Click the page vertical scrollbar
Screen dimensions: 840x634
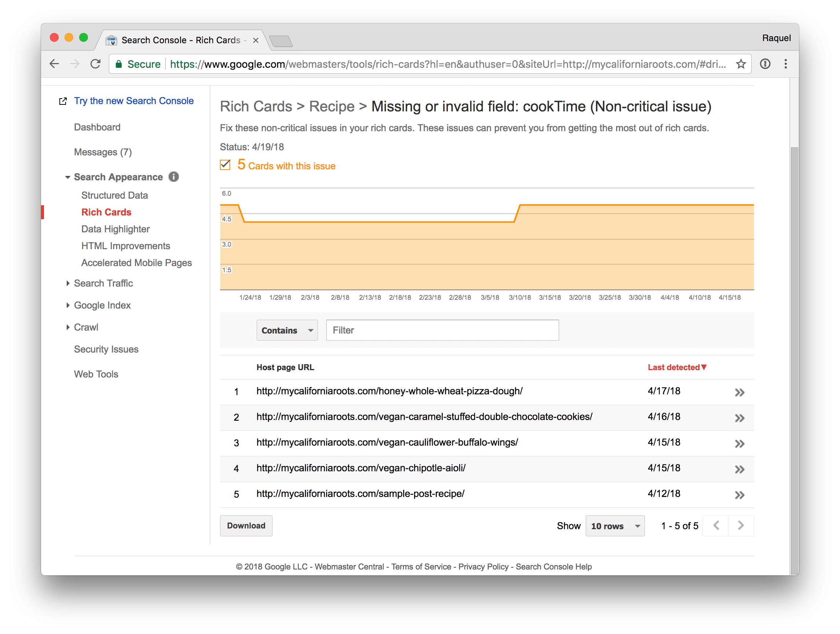[x=794, y=361]
